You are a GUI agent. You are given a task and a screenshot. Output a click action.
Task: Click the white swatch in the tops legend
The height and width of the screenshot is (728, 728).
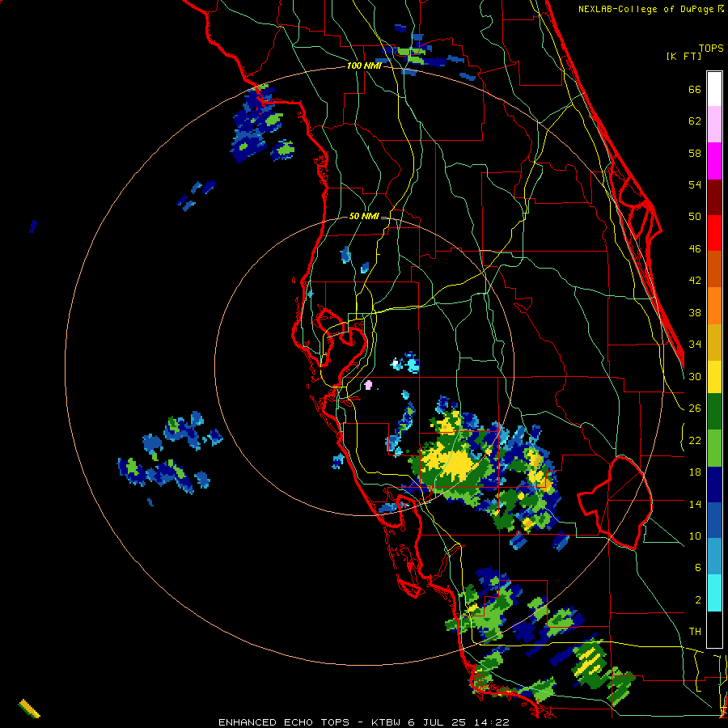click(714, 89)
